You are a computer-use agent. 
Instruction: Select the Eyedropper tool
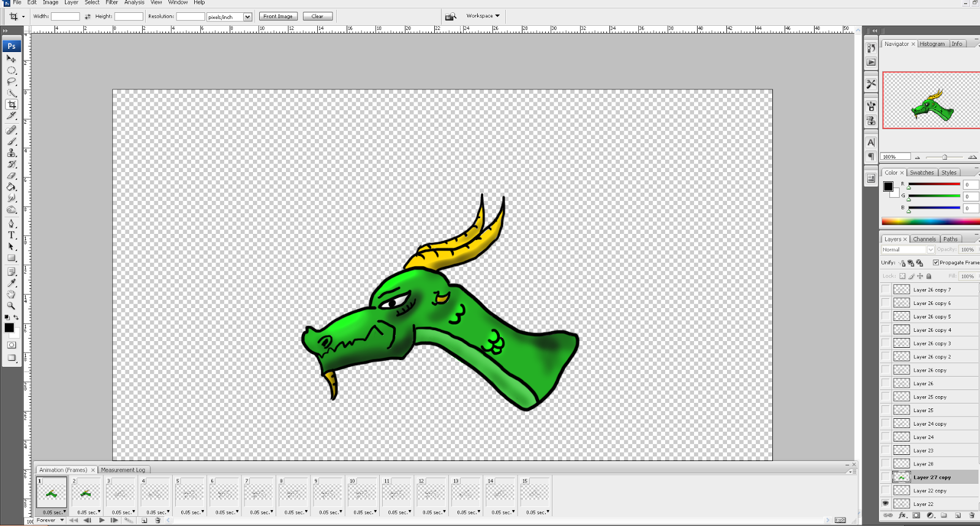(11, 283)
